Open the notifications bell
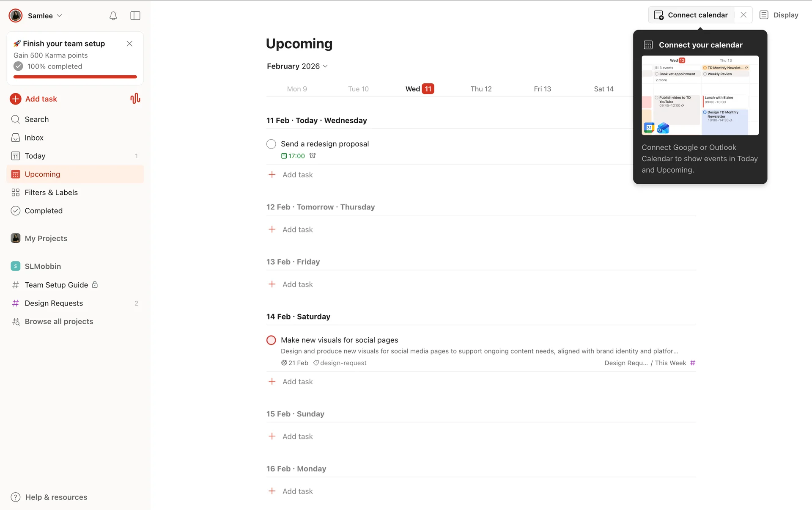 pos(113,16)
